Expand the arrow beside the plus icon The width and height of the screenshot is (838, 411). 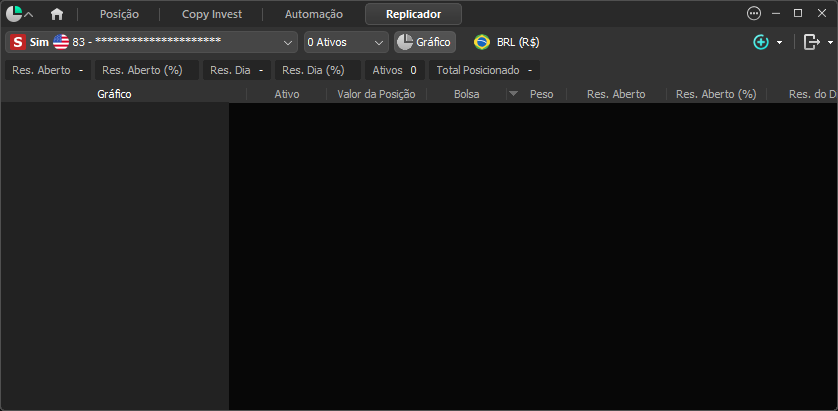[779, 42]
